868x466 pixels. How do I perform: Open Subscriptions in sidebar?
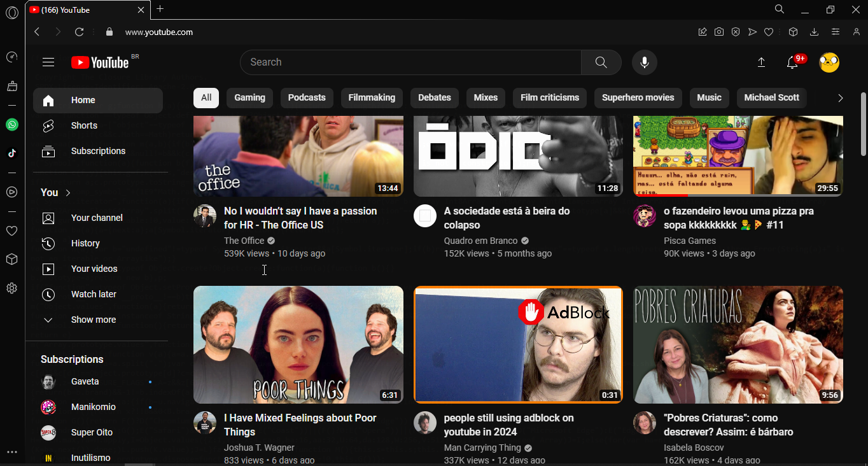[98, 152]
